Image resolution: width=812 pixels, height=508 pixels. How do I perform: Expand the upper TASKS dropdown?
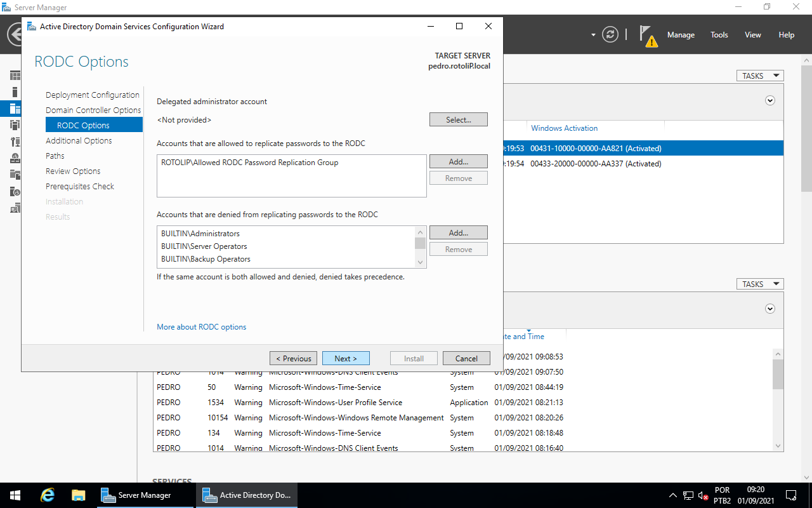pyautogui.click(x=759, y=76)
